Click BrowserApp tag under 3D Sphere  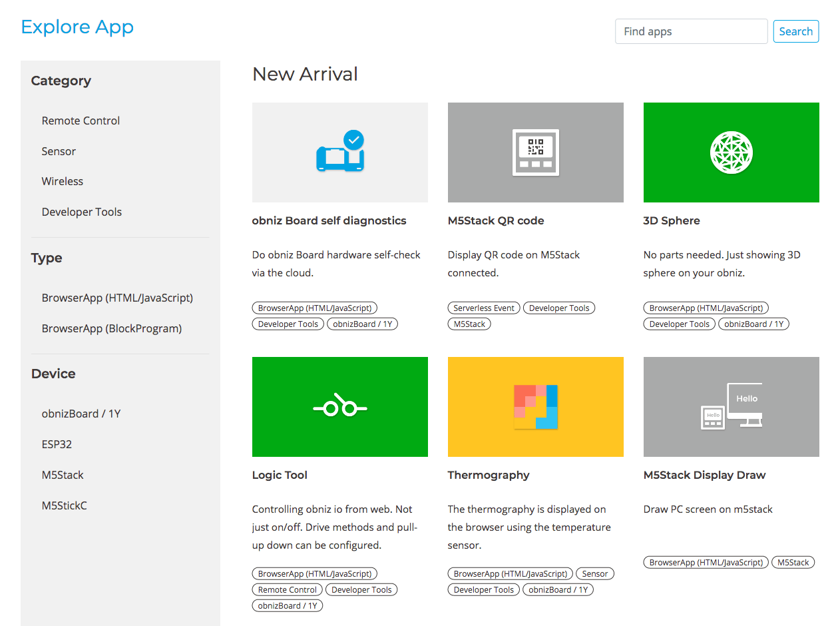pos(706,308)
